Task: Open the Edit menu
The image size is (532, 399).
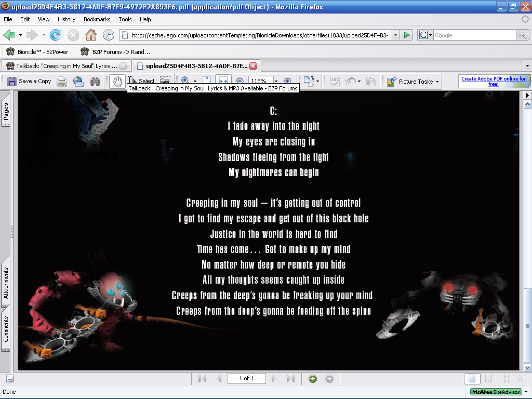Action: (x=25, y=19)
